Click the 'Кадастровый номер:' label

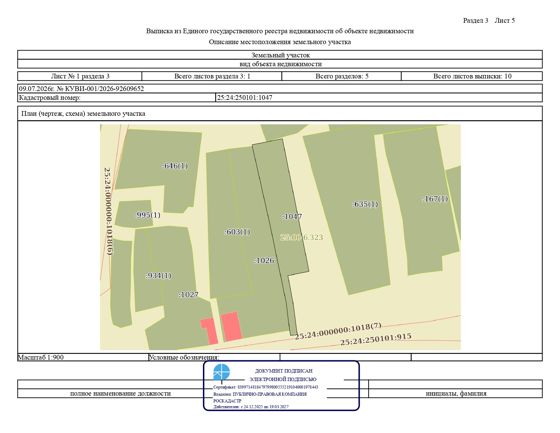tap(50, 98)
